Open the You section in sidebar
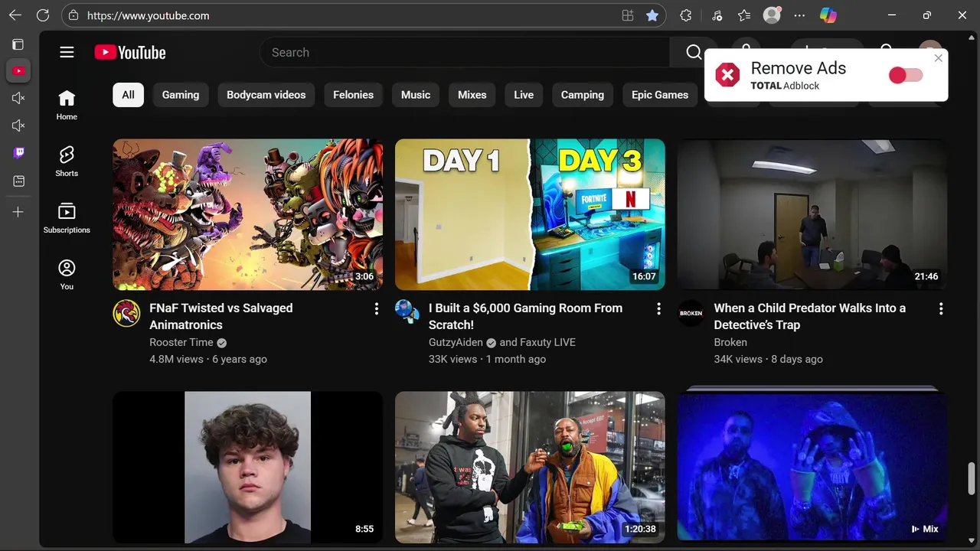The width and height of the screenshot is (980, 551). click(67, 275)
